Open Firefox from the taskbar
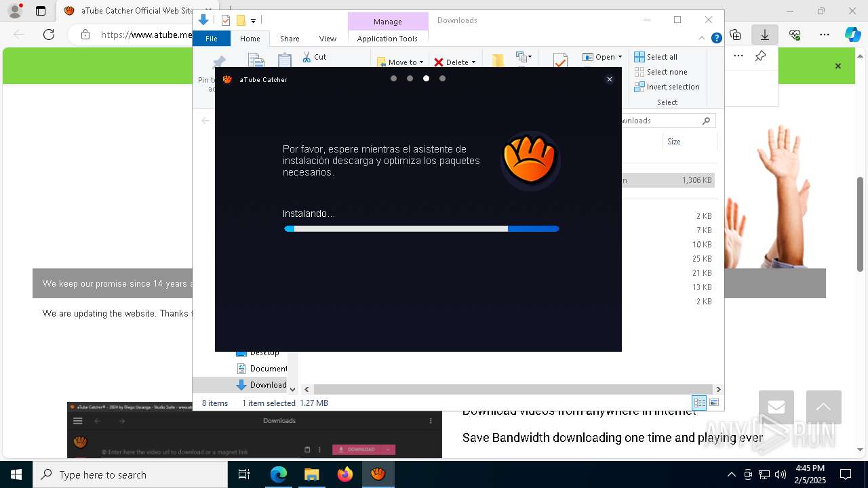The height and width of the screenshot is (488, 868). tap(345, 474)
